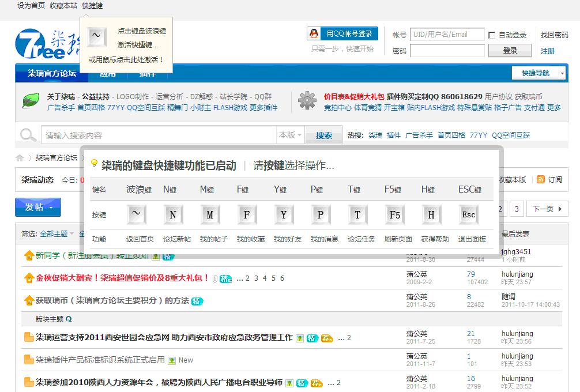The height and width of the screenshot is (392, 580).
Task: Click hot search term 77YY
Action: click(479, 135)
